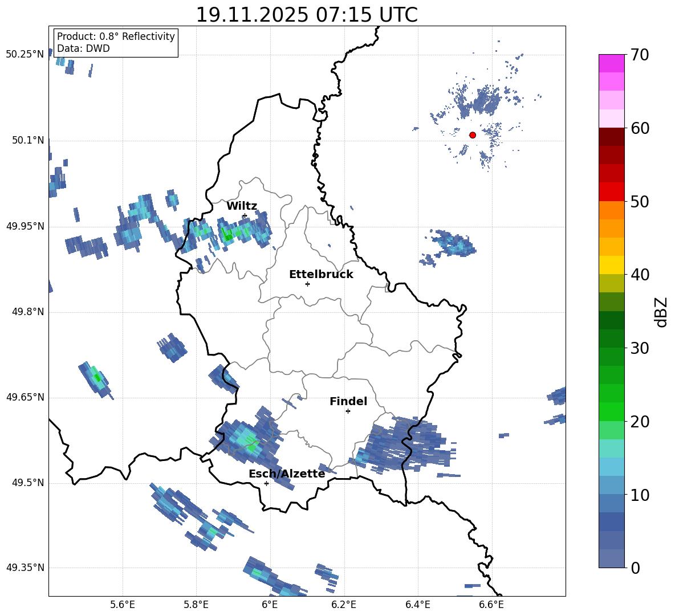
Task: Select the Wiltz city label
Action: coord(242,206)
